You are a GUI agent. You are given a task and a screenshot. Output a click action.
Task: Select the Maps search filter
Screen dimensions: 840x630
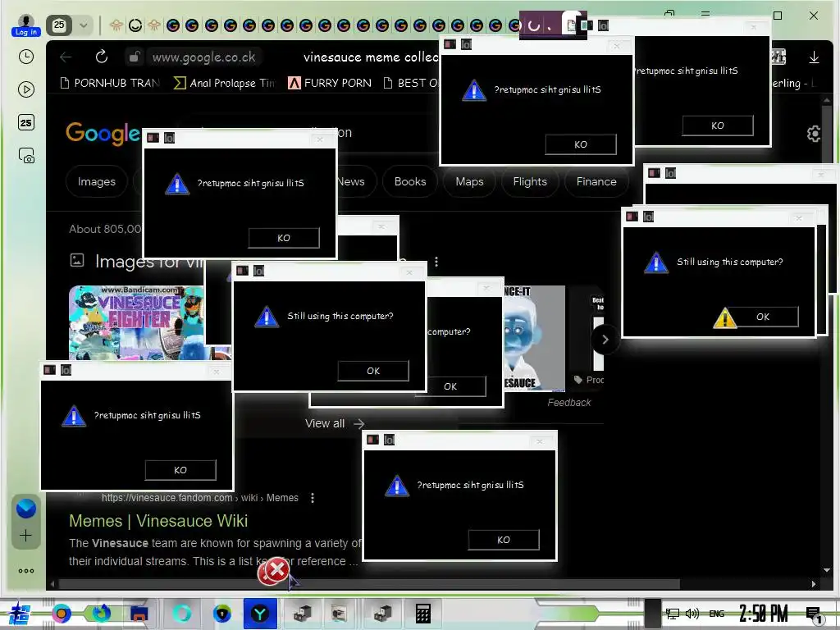(x=469, y=181)
